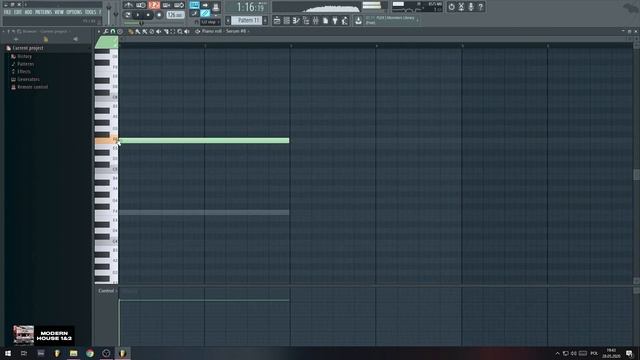
Task: Open the OPTIONS menu
Action: point(74,12)
